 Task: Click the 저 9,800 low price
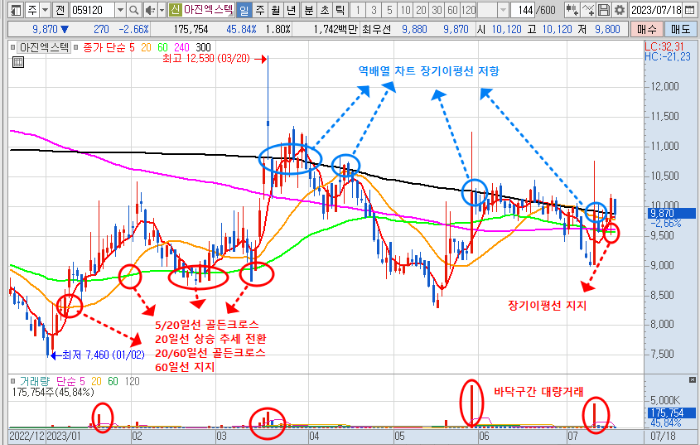pyautogui.click(x=607, y=29)
